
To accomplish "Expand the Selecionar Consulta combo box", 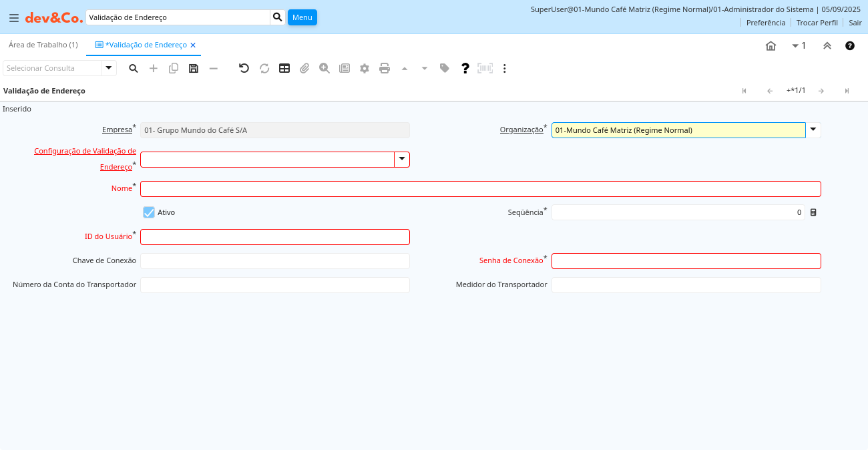I will pos(109,68).
